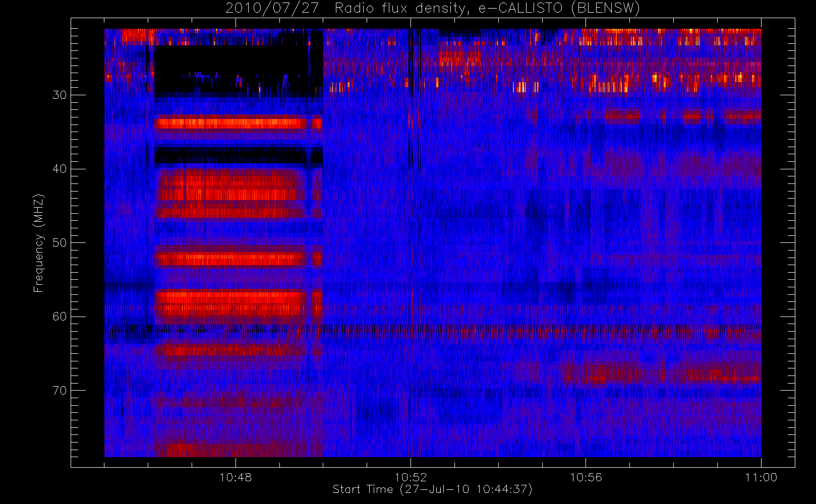Click the 50 MHz frequency tick label
Image resolution: width=816 pixels, height=504 pixels.
click(60, 243)
